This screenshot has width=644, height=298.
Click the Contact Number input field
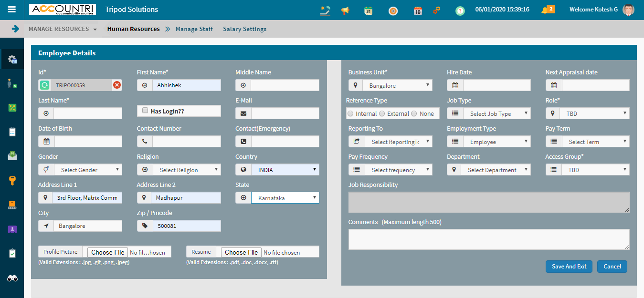pyautogui.click(x=187, y=142)
